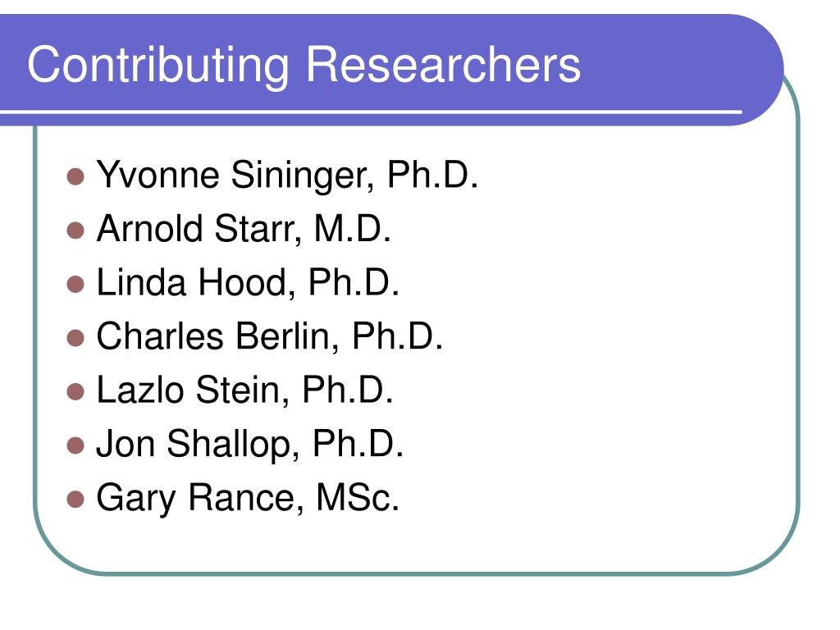
Task: Select the Lazlo Stein, Ph.D. entry
Action: click(245, 390)
